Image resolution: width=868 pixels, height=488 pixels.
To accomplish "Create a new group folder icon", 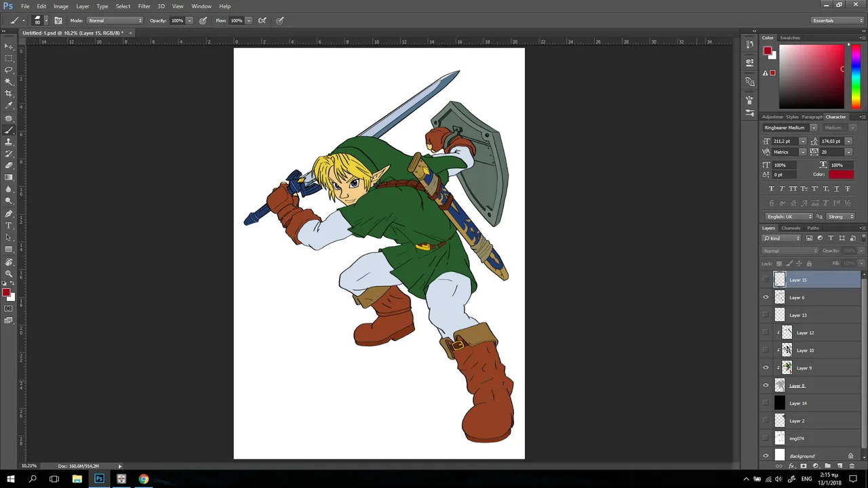I will point(827,466).
